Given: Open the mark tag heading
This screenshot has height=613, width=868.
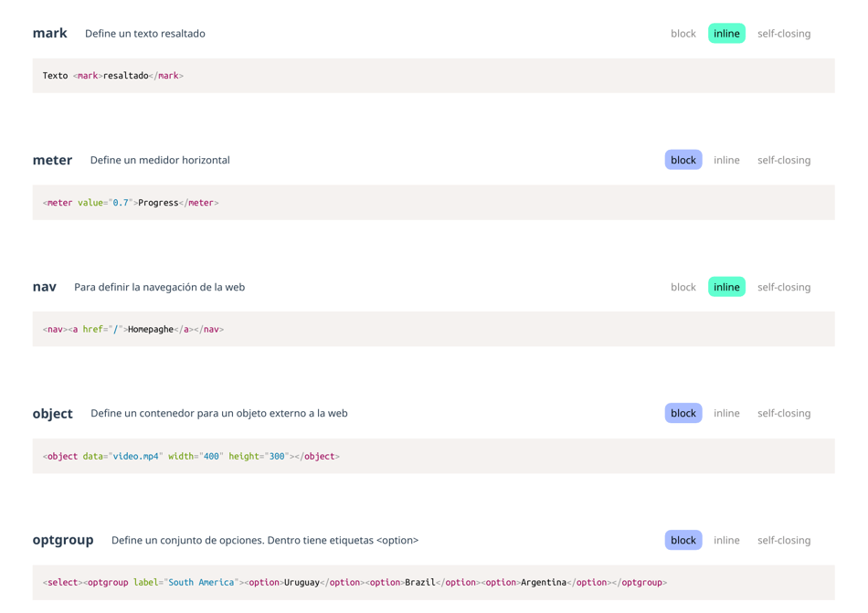Looking at the screenshot, I should pos(49,33).
